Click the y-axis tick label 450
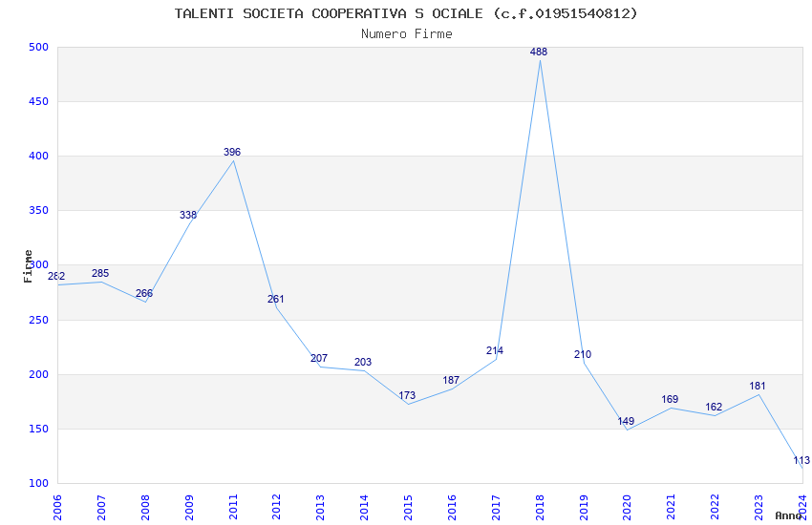This screenshot has height=525, width=812. (x=39, y=102)
